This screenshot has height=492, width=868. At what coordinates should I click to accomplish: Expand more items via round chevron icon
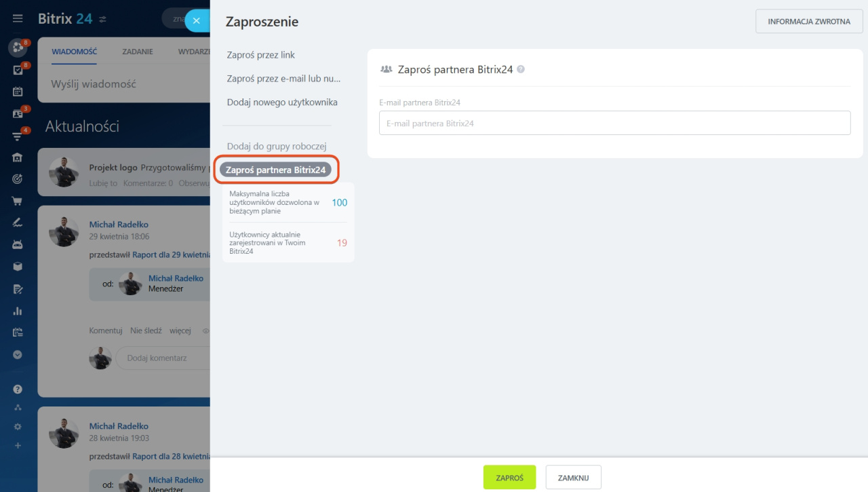click(18, 354)
